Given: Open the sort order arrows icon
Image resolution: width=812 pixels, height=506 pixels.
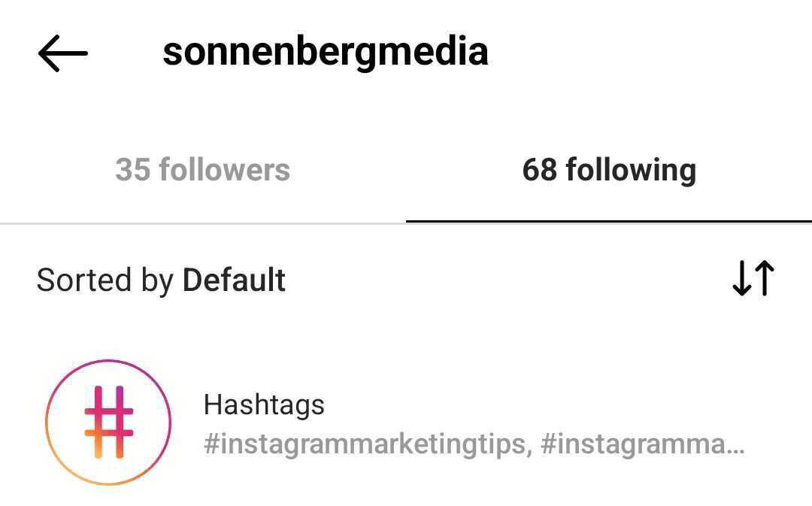Looking at the screenshot, I should click(x=753, y=277).
